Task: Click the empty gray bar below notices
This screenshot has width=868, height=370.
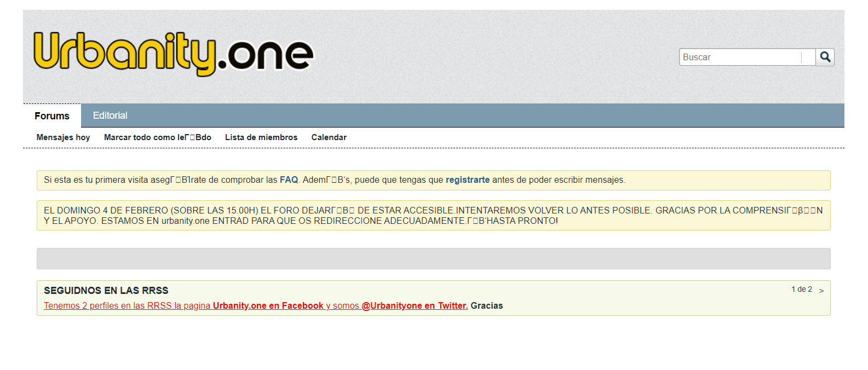Action: click(x=433, y=258)
